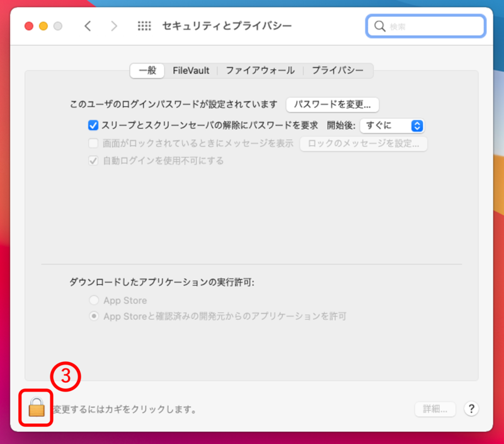Minimize window with the yellow button
The image size is (504, 444).
point(43,26)
